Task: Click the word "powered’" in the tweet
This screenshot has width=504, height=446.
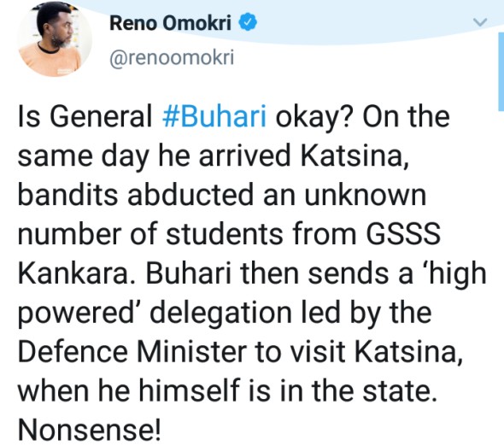Action: (77, 314)
